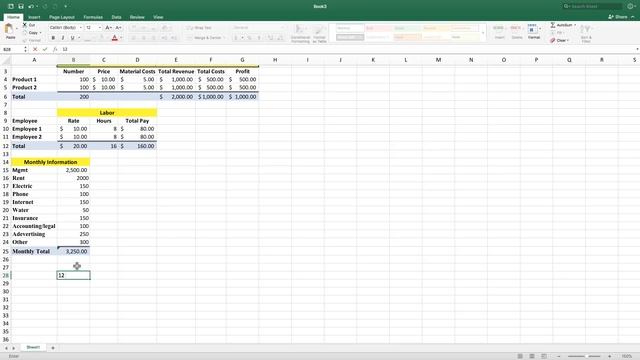Screen dimensions: 640x360
Task: Click the Cut scissors icon
Action: [25, 25]
